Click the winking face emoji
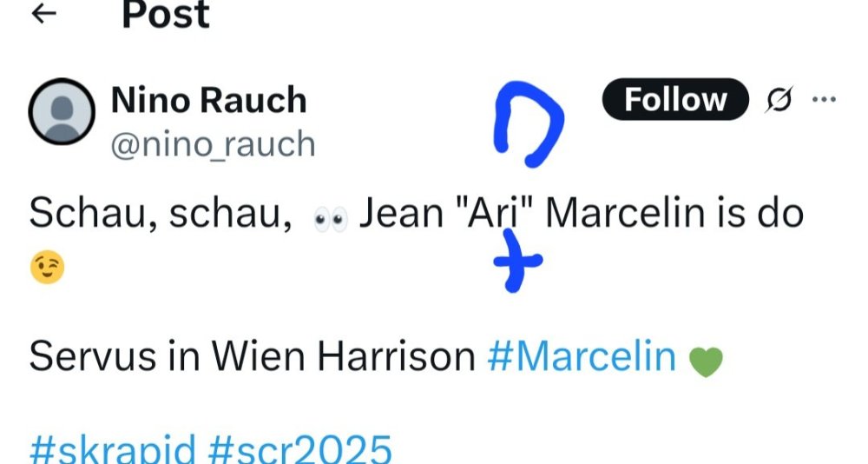Image resolution: width=868 pixels, height=464 pixels. [x=47, y=268]
